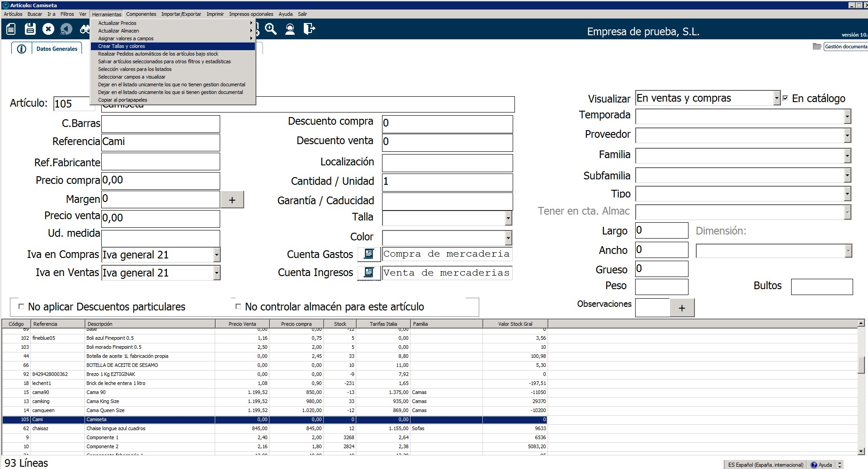The width and height of the screenshot is (868, 469).
Task: Click the plus button next to Margen
Action: 232,200
